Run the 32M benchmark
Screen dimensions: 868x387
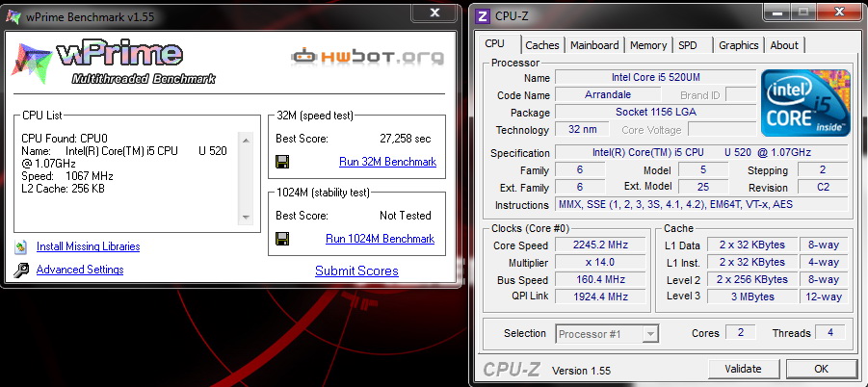387,162
